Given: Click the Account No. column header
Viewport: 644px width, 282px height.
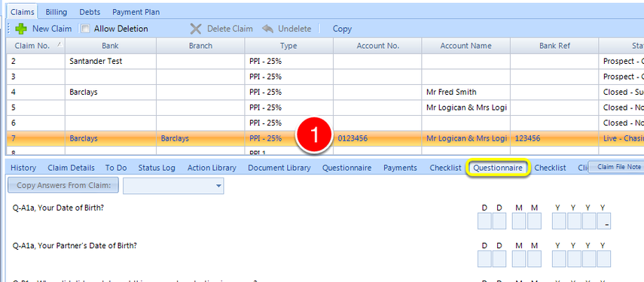Looking at the screenshot, I should (377, 46).
